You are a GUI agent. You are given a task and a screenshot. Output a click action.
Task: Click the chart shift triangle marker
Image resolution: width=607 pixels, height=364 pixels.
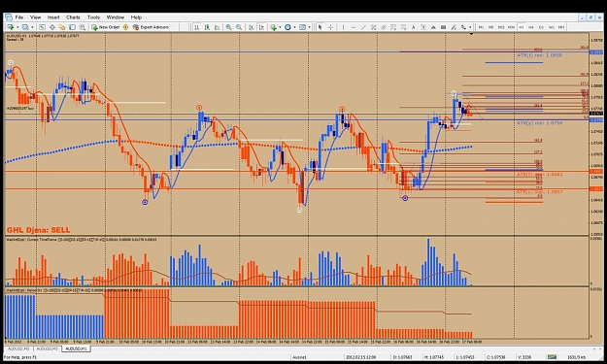point(471,34)
